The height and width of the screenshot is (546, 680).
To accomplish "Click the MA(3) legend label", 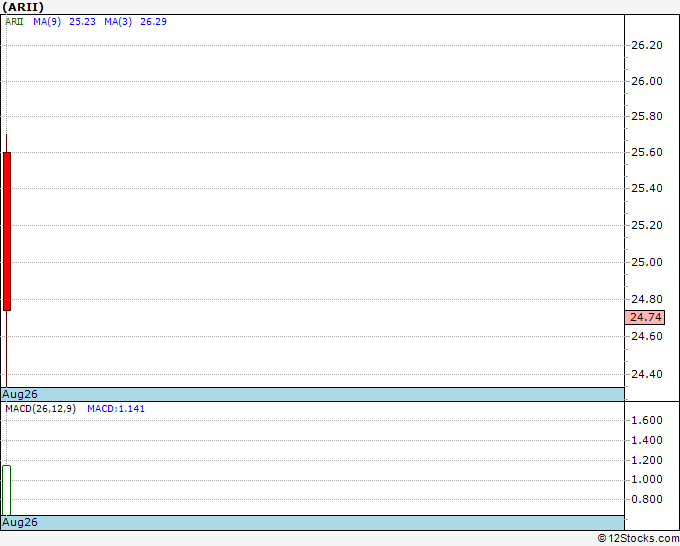I will tap(118, 22).
